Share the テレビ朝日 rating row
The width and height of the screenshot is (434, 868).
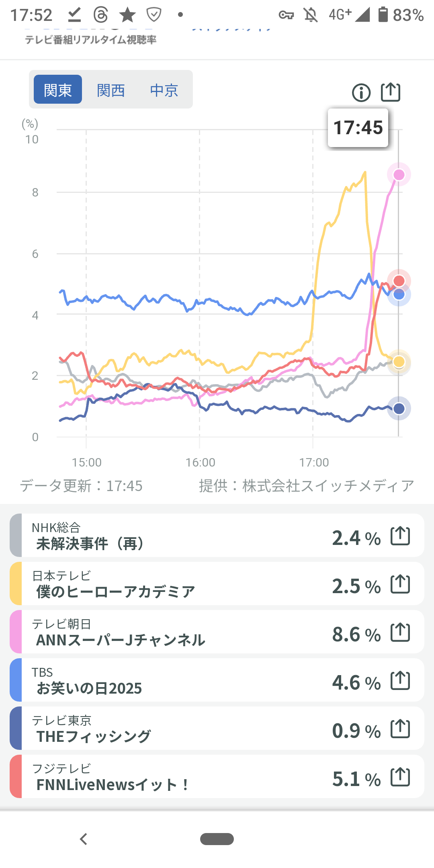click(x=400, y=632)
